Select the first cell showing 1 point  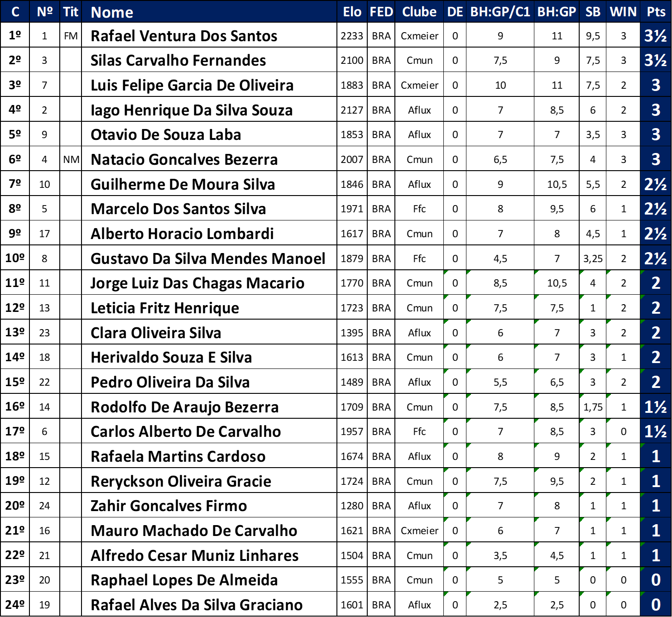pos(655,456)
